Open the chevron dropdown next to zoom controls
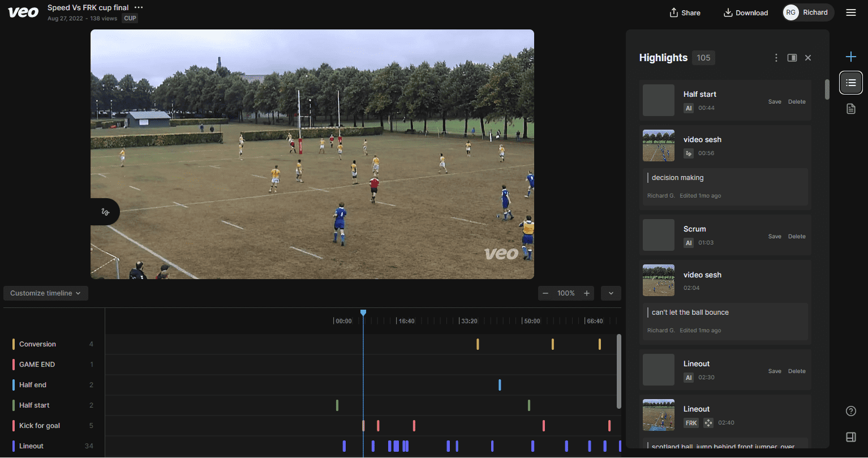Screen dimensions: 868x458 [611, 293]
